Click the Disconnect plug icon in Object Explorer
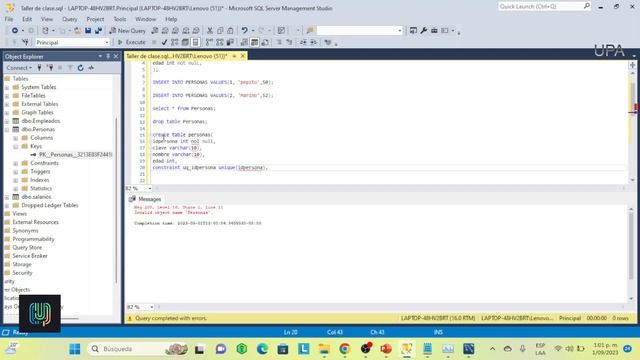 (x=50, y=68)
